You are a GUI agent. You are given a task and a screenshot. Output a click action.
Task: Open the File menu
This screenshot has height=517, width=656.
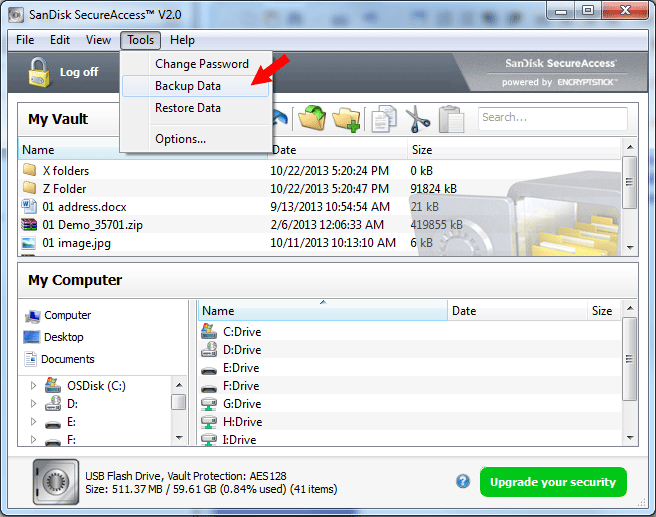pos(25,40)
